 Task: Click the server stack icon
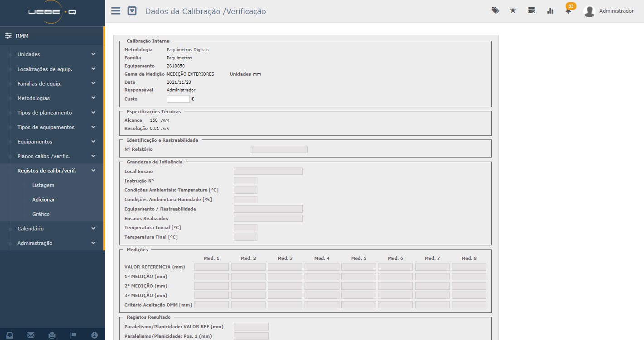click(x=532, y=10)
